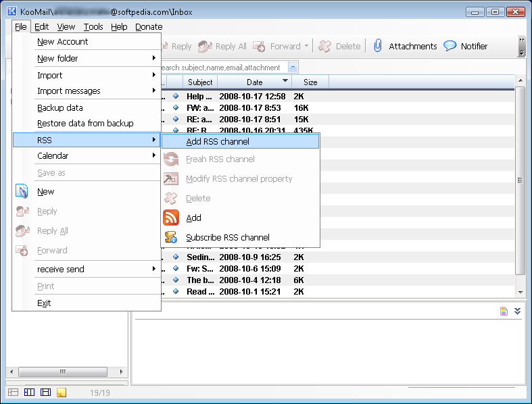Select the The b... message row

click(x=337, y=280)
